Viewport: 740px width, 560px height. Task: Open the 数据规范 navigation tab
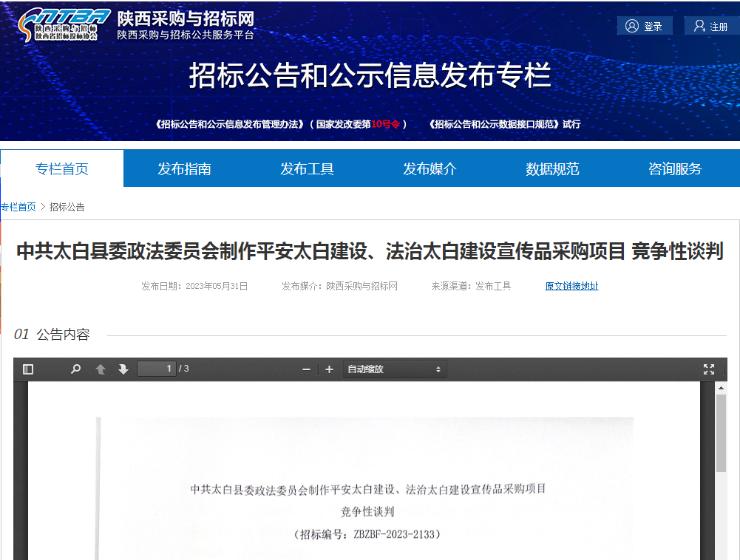tap(552, 168)
